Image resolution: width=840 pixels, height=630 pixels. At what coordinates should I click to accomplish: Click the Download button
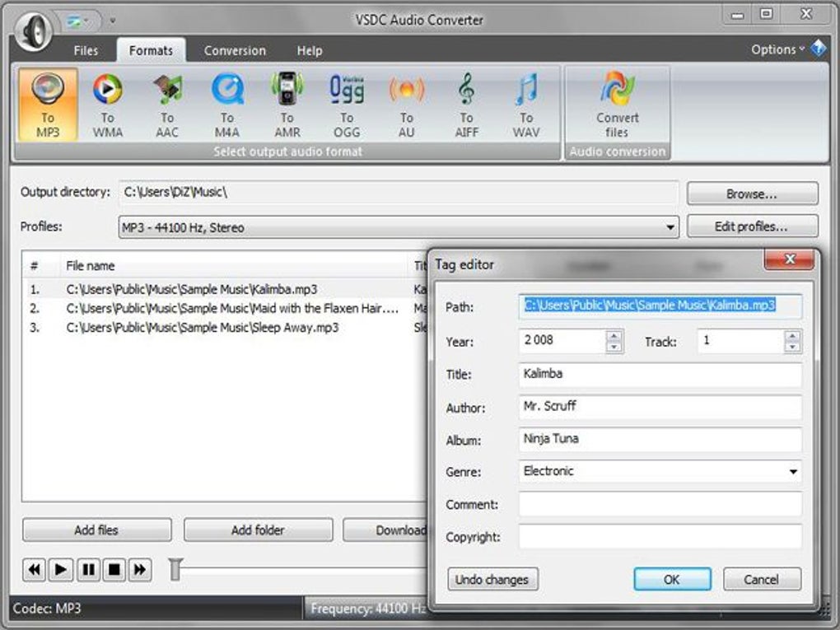[385, 530]
